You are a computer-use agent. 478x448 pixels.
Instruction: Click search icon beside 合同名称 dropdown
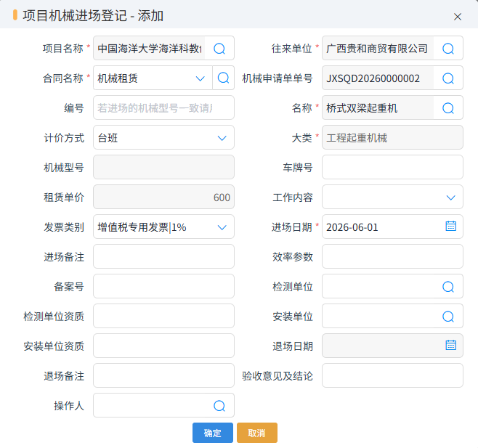[224, 78]
